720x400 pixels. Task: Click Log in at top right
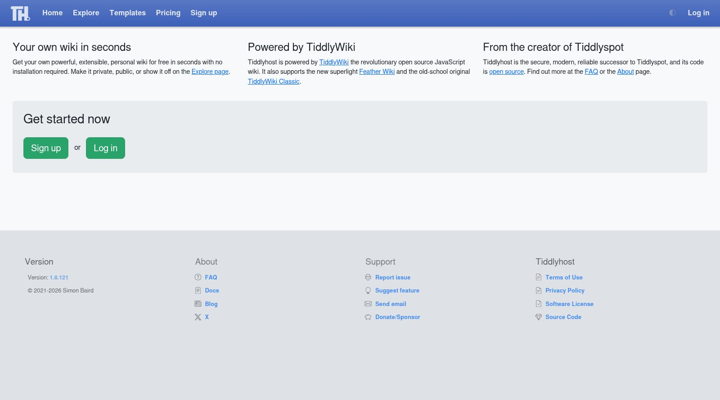[x=698, y=13]
